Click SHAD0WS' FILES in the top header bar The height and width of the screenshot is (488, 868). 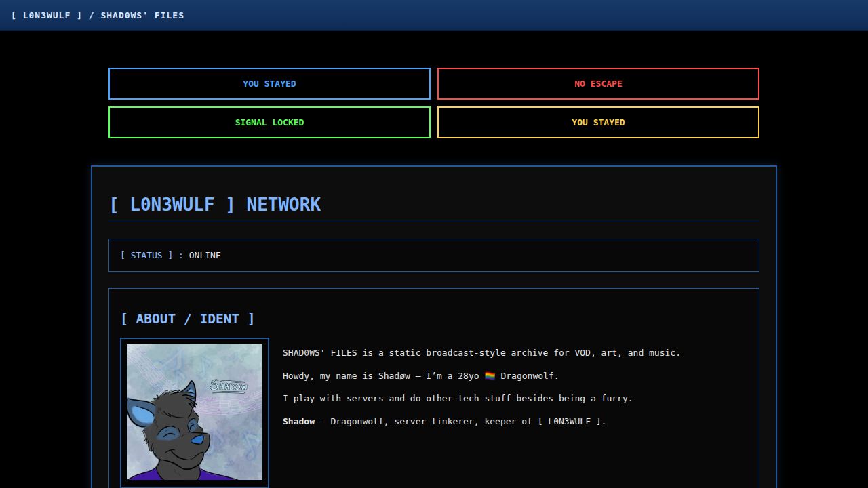click(142, 15)
